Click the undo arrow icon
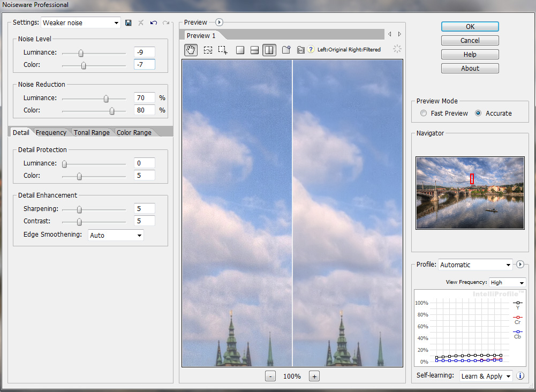This screenshot has height=392, width=536. 154,23
